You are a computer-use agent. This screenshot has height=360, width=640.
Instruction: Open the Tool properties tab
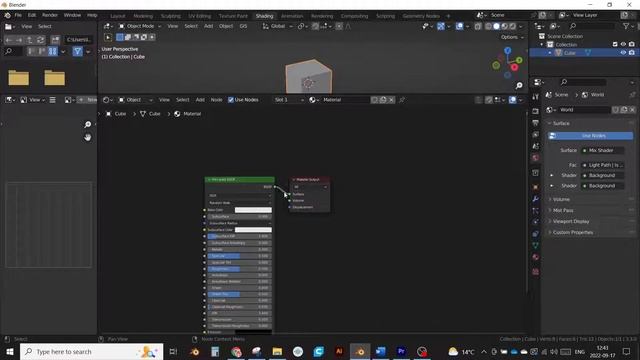pos(536,97)
